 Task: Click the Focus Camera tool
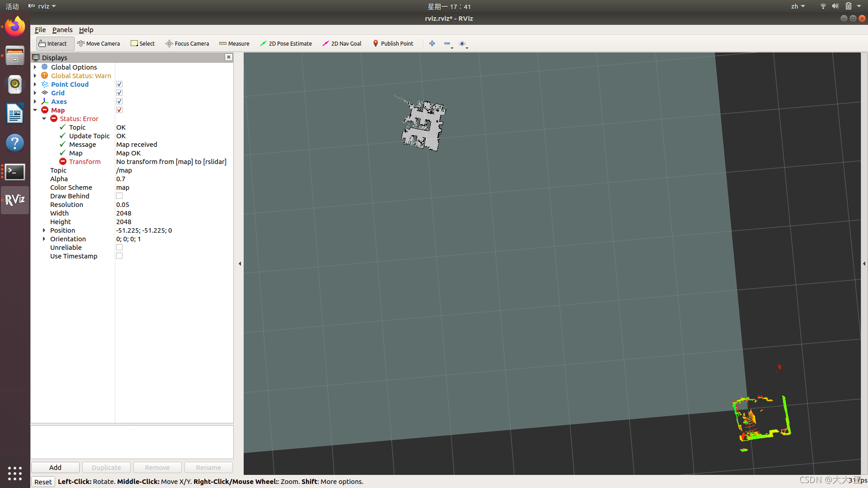tap(187, 43)
